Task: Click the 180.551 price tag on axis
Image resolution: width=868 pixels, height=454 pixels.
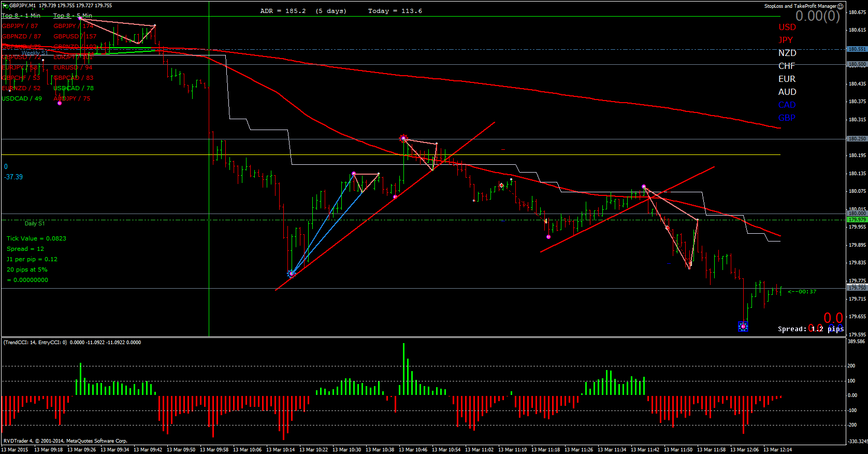Action: tap(857, 49)
